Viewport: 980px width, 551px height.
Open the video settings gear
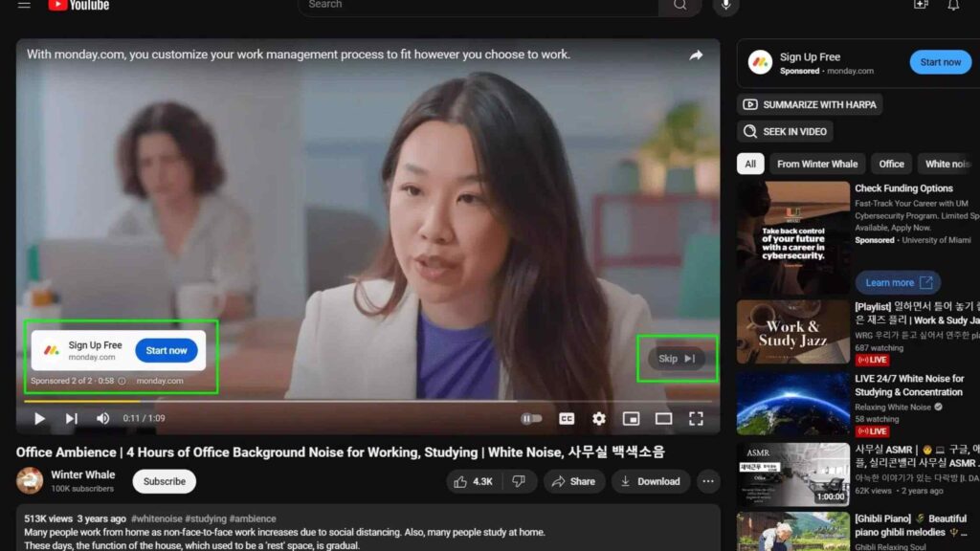click(x=598, y=418)
